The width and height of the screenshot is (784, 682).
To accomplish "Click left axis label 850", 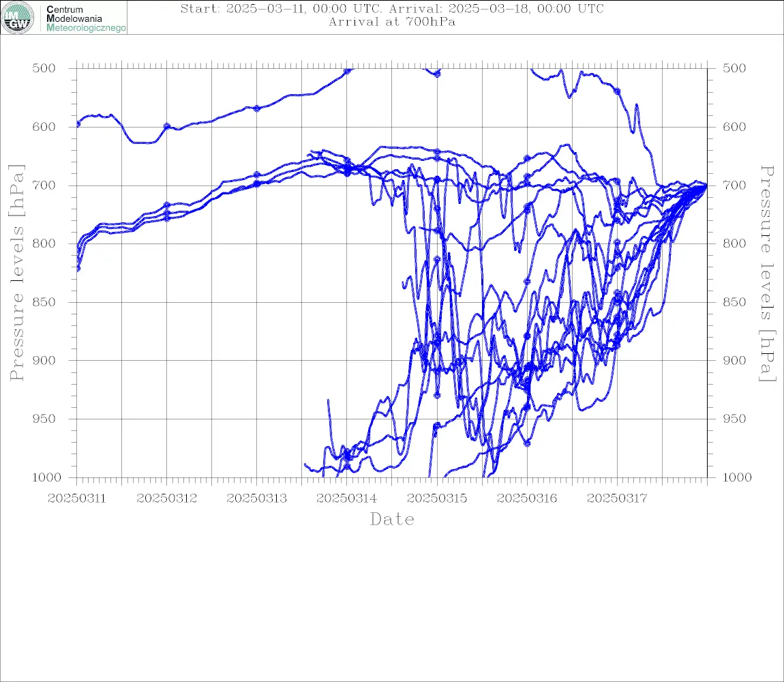I will 44,302.
